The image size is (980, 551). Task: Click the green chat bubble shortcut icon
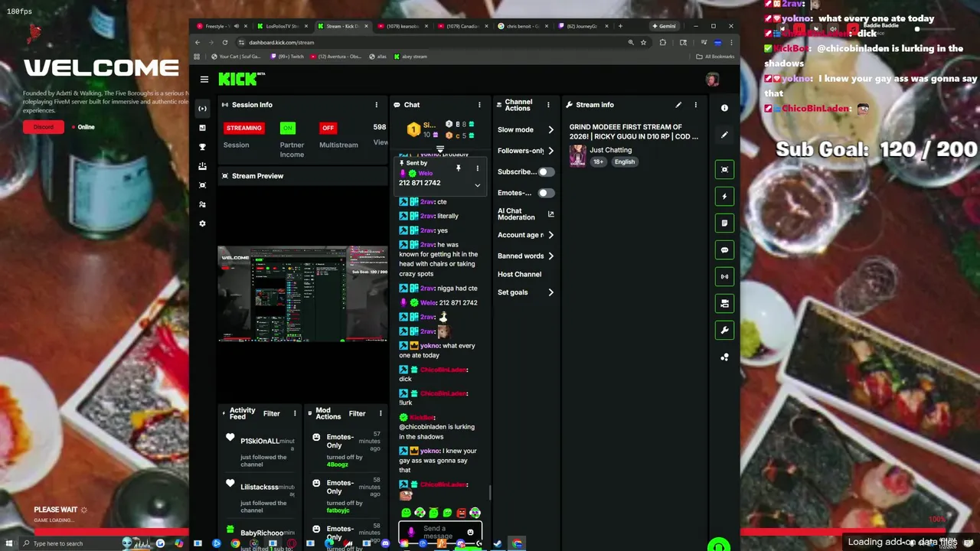724,250
